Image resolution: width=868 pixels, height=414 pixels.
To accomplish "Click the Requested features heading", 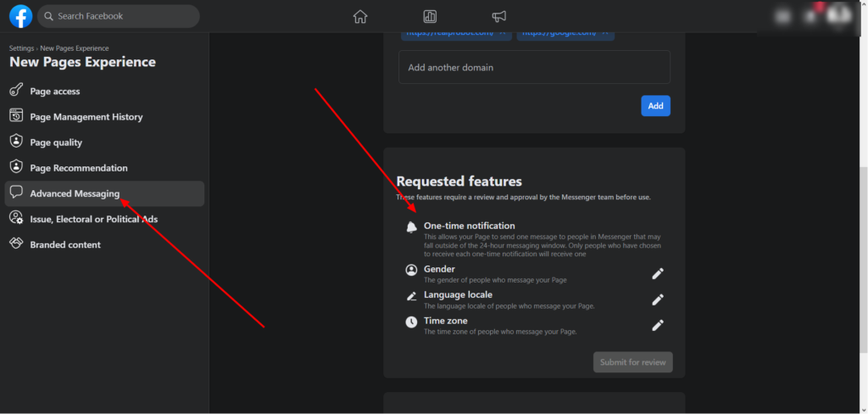I will point(459,182).
